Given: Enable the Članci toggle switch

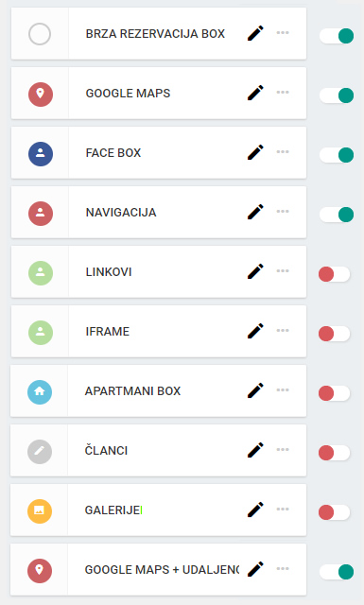Looking at the screenshot, I should (x=335, y=453).
